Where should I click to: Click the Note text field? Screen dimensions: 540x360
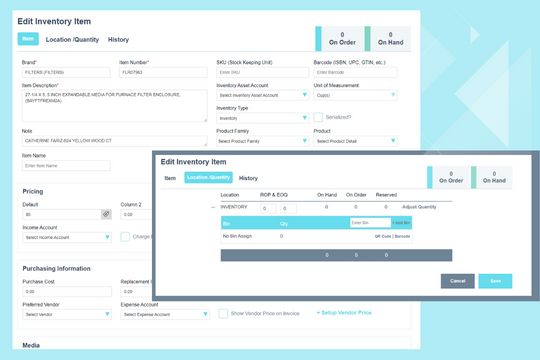pyautogui.click(x=114, y=141)
